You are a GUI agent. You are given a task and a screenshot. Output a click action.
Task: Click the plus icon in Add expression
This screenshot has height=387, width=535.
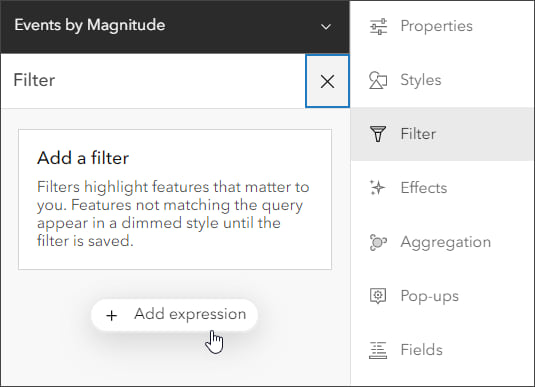coord(112,315)
